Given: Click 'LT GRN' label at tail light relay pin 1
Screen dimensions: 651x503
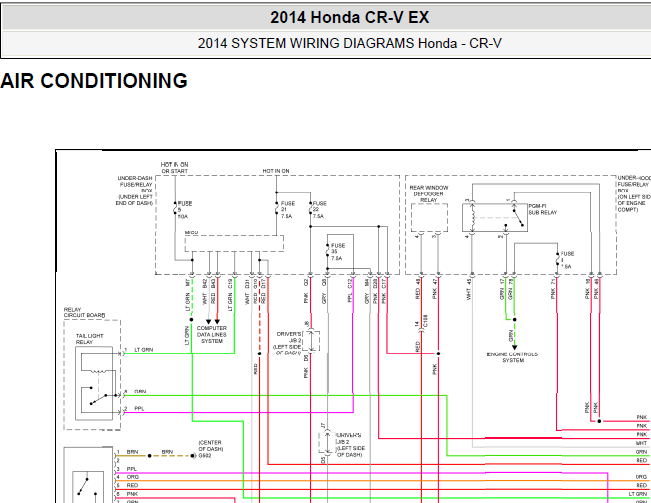Looking at the screenshot, I should 144,350.
